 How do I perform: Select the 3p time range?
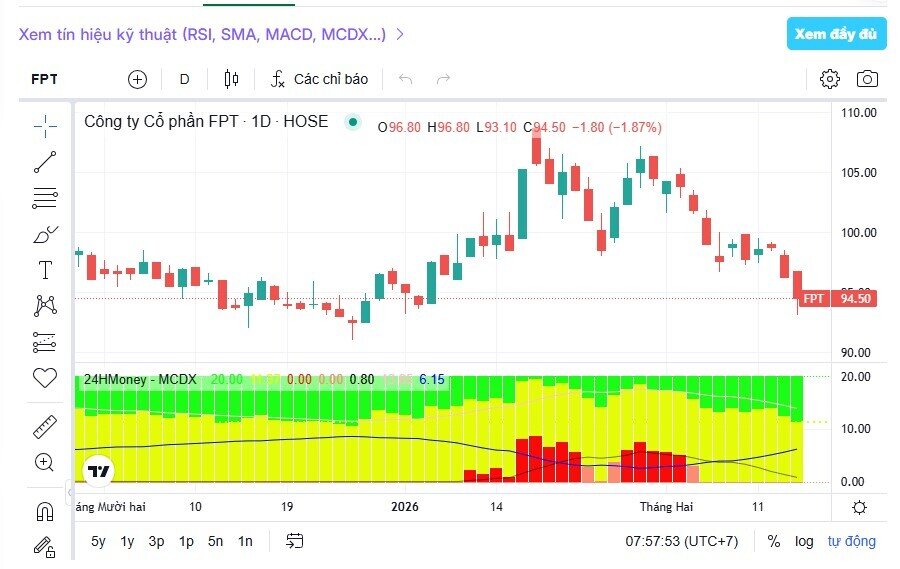coord(156,541)
